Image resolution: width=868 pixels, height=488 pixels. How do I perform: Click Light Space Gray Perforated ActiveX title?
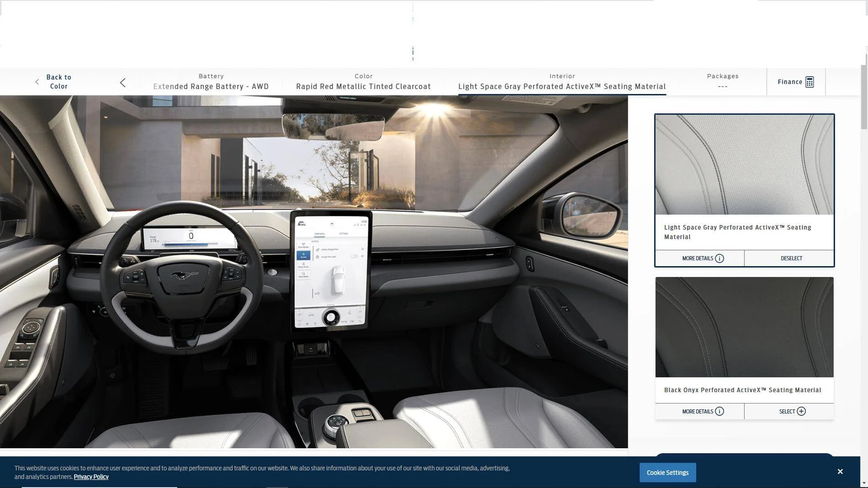[x=737, y=232]
